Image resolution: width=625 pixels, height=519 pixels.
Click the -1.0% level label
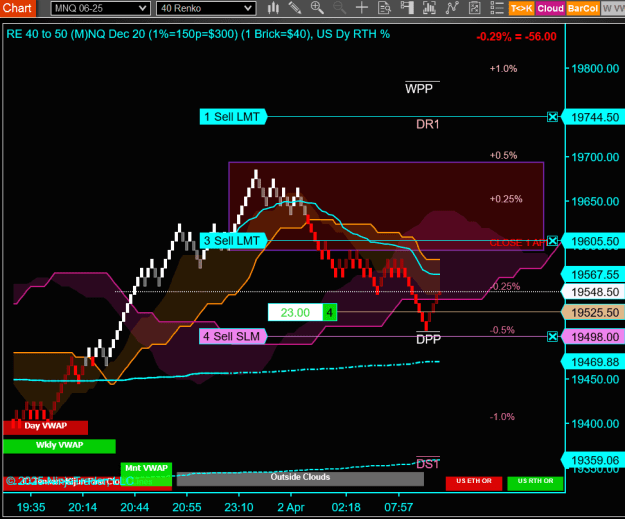[502, 417]
